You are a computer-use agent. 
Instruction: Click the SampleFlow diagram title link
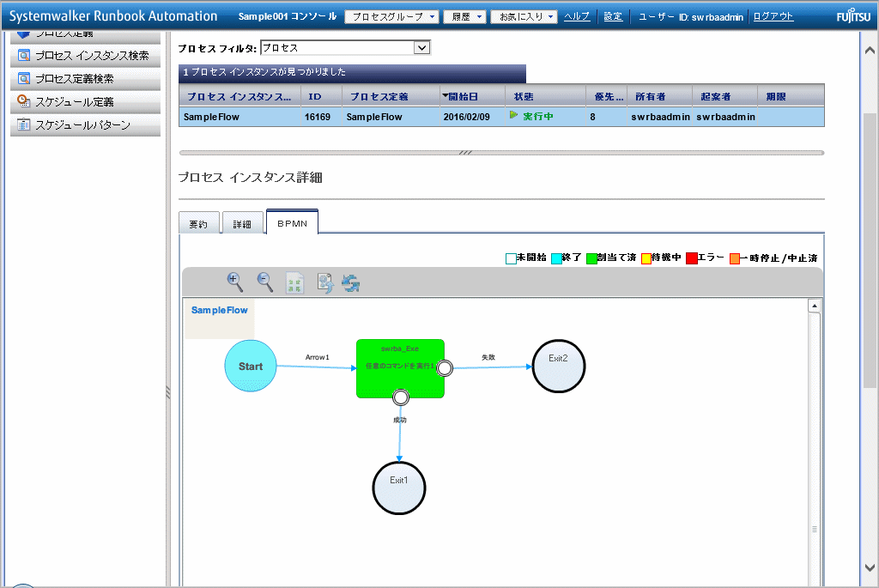pyautogui.click(x=219, y=310)
